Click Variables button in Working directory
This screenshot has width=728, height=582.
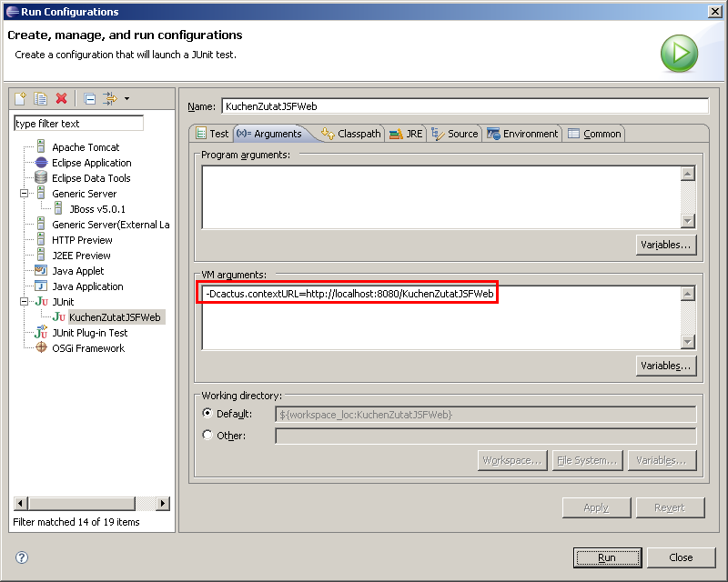click(662, 460)
